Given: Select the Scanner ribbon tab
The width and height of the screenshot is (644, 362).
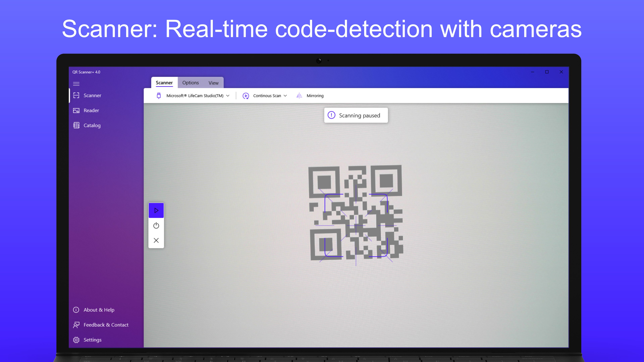Looking at the screenshot, I should 164,83.
